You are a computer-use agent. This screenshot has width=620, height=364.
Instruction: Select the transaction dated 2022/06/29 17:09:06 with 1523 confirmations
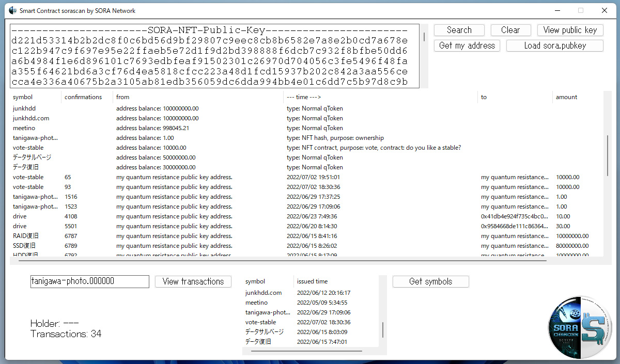click(307, 207)
